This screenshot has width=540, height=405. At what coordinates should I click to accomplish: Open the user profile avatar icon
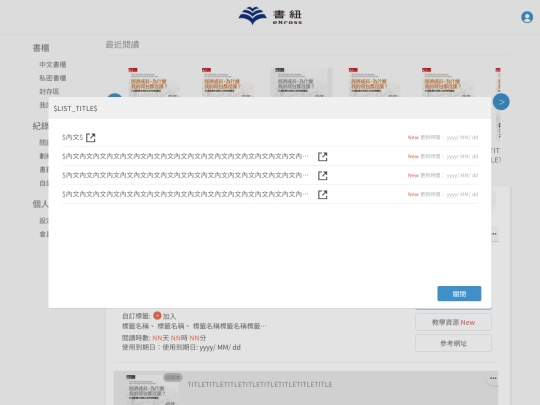click(527, 17)
